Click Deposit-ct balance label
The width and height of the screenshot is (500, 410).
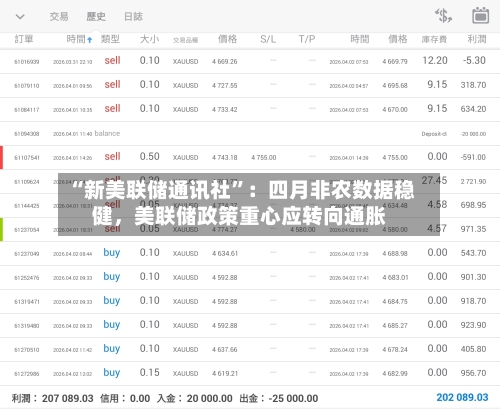(434, 134)
